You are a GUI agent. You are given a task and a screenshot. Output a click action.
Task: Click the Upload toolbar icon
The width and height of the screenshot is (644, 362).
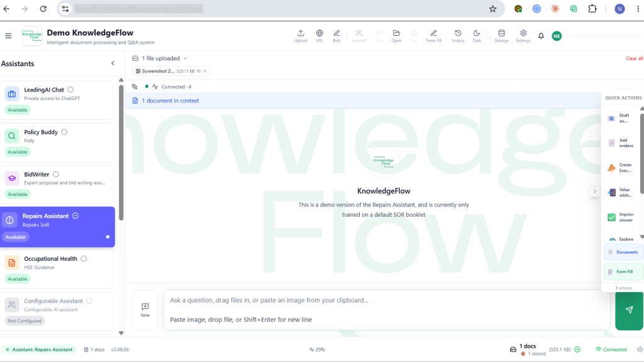(301, 36)
